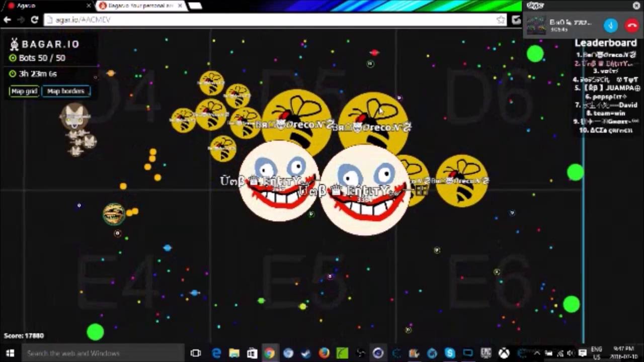Bookmark this page with the star
This screenshot has height=362, width=644.
point(501,20)
